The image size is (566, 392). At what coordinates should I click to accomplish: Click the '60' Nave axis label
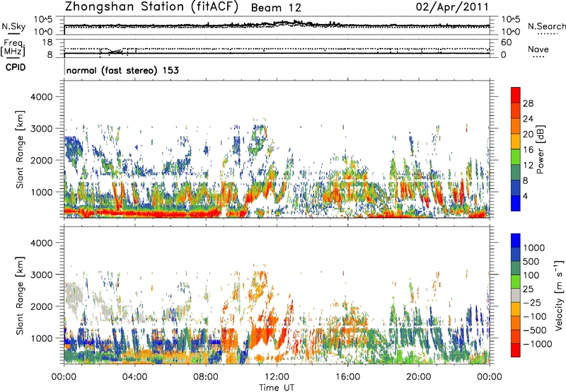coord(506,42)
